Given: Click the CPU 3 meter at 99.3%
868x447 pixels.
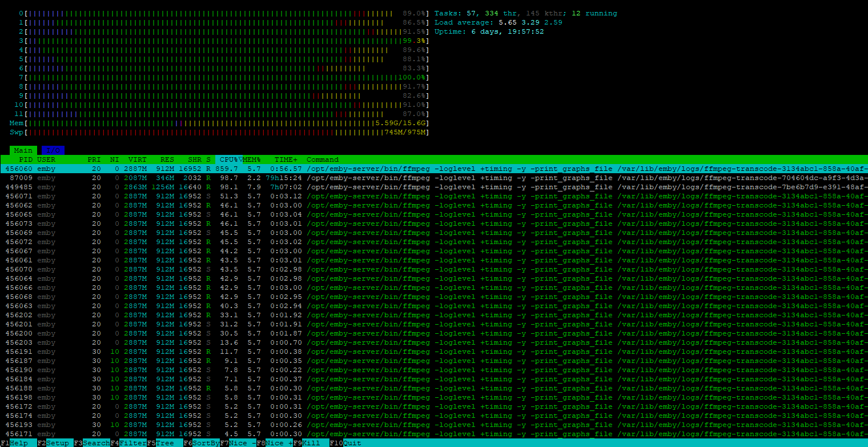Looking at the screenshot, I should [x=224, y=41].
